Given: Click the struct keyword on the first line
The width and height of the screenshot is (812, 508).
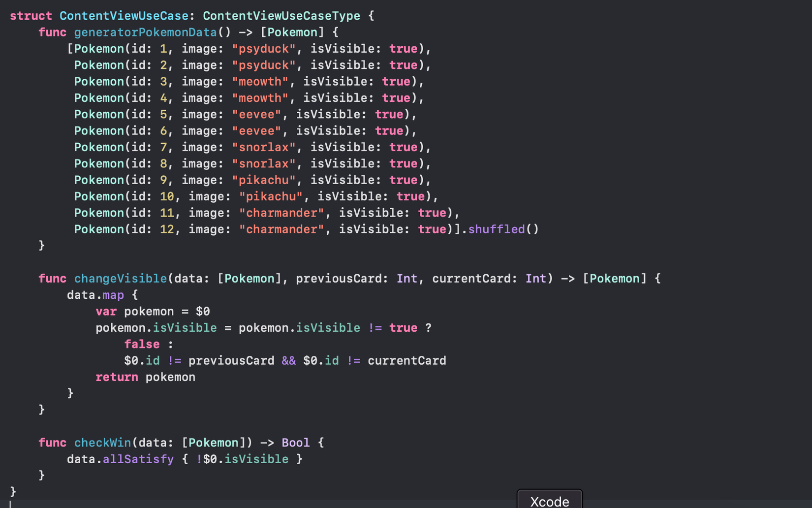Looking at the screenshot, I should tap(31, 16).
